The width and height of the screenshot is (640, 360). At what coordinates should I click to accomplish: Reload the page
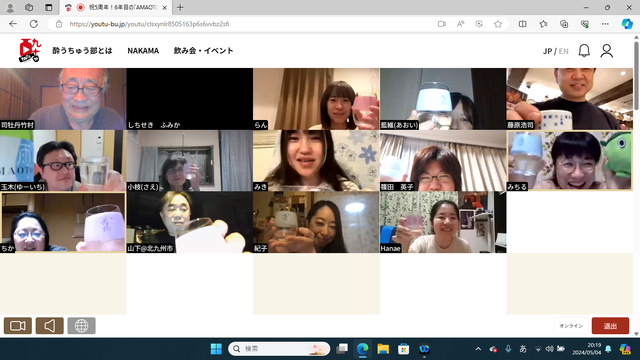click(33, 24)
